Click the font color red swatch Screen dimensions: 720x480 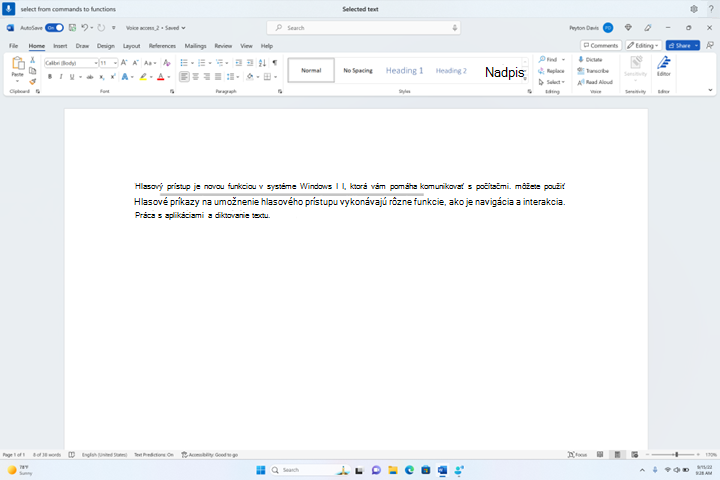[161, 77]
